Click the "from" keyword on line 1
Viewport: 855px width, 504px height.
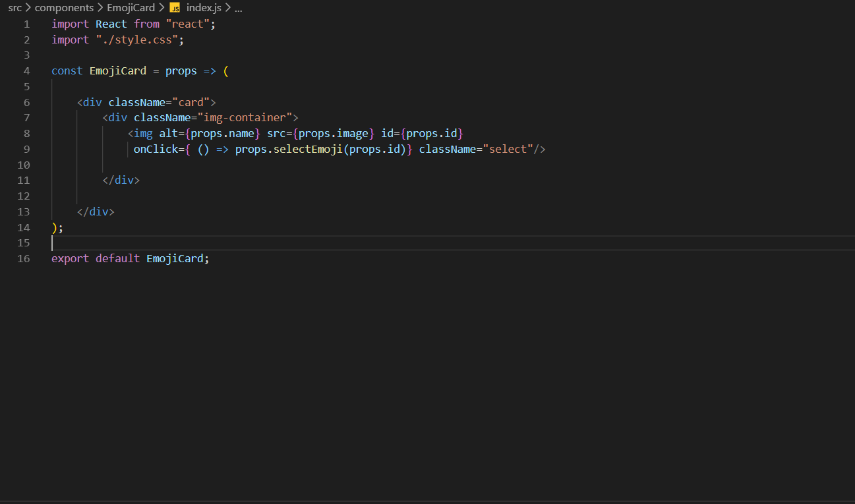146,24
